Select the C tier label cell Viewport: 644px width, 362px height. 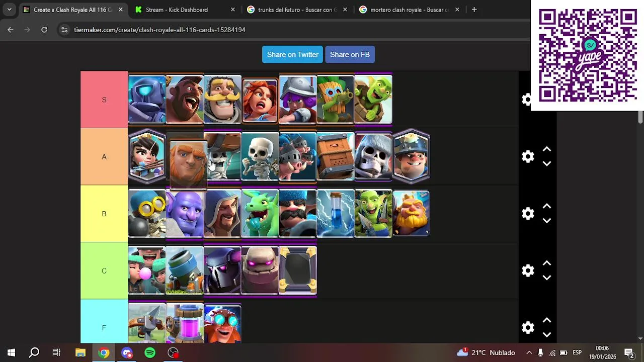104,271
